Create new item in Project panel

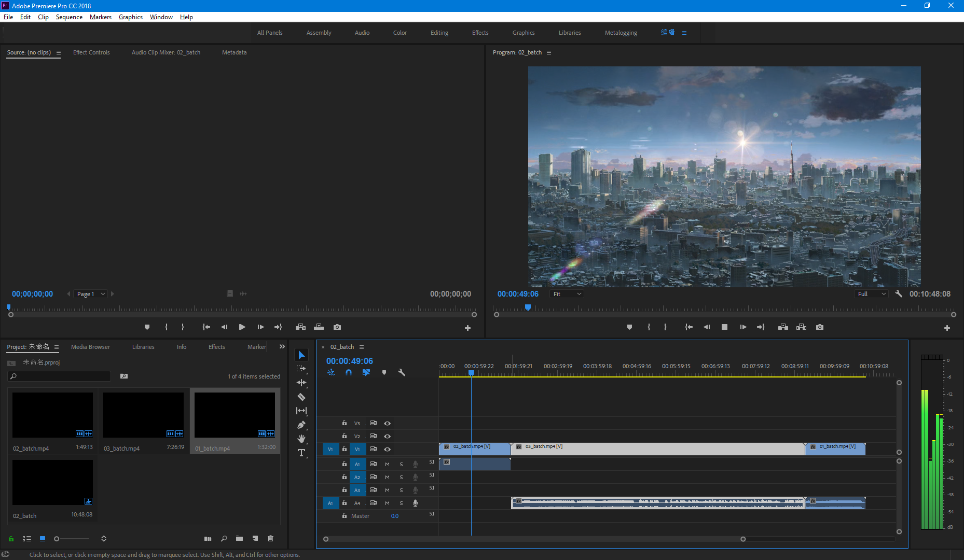tap(255, 539)
